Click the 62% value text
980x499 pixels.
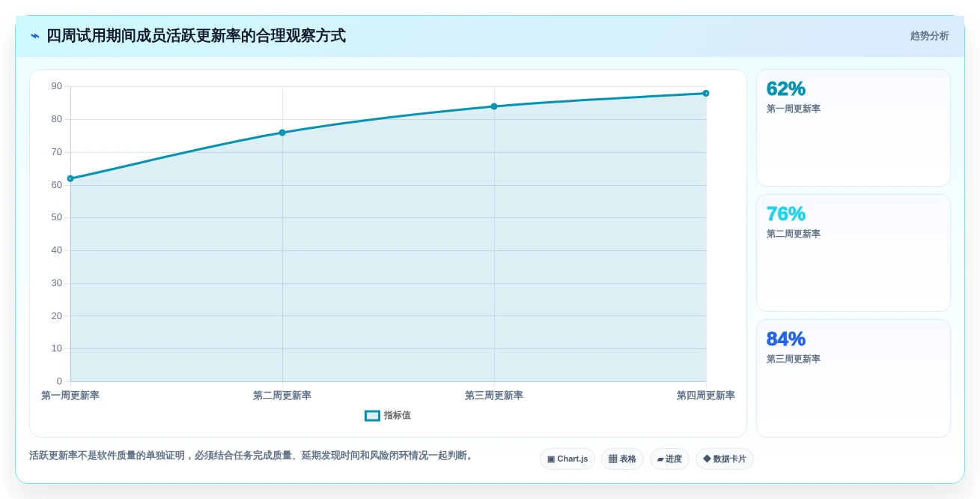coord(786,88)
